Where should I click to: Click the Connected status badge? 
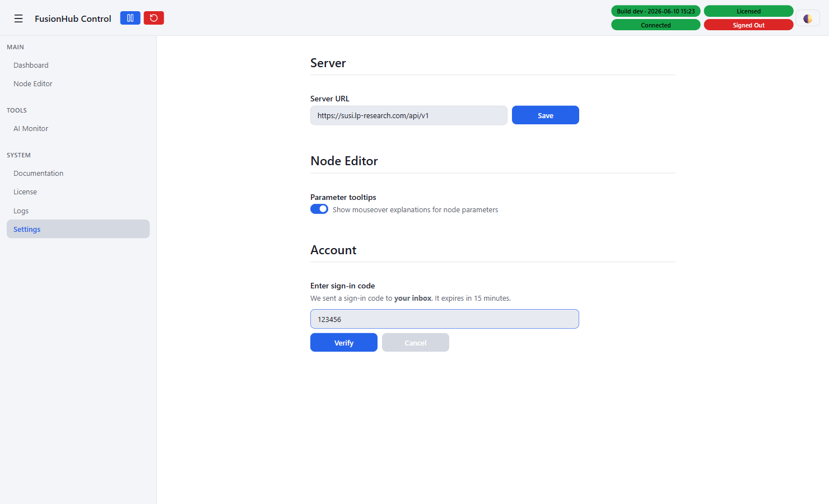656,25
